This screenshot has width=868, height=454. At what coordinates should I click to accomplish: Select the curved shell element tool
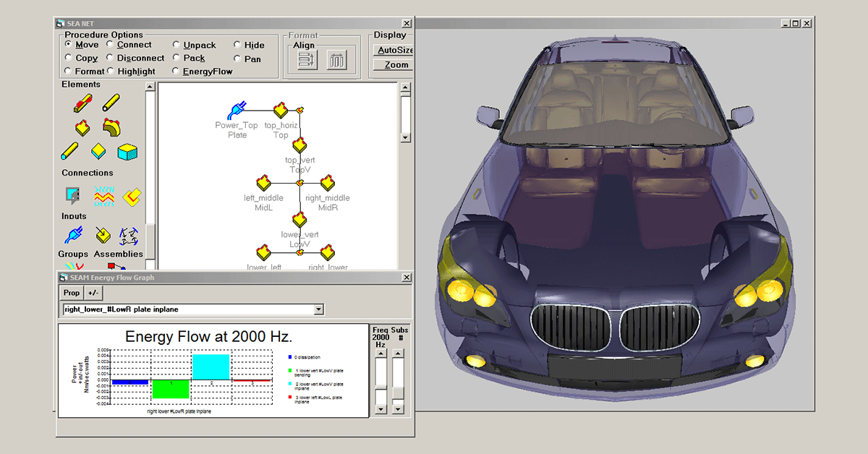pyautogui.click(x=111, y=127)
